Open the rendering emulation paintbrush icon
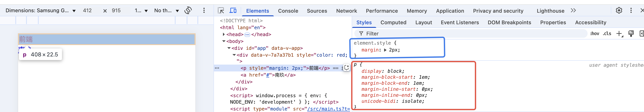The width and height of the screenshot is (644, 112). [631, 34]
